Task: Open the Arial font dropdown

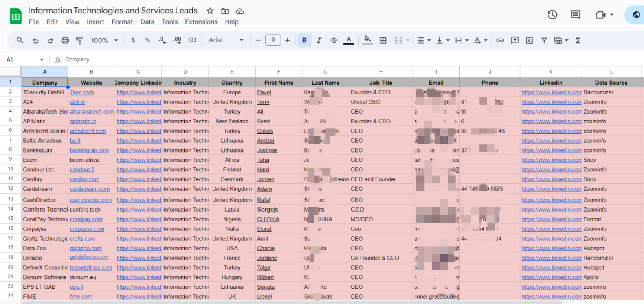Action: pyautogui.click(x=226, y=40)
